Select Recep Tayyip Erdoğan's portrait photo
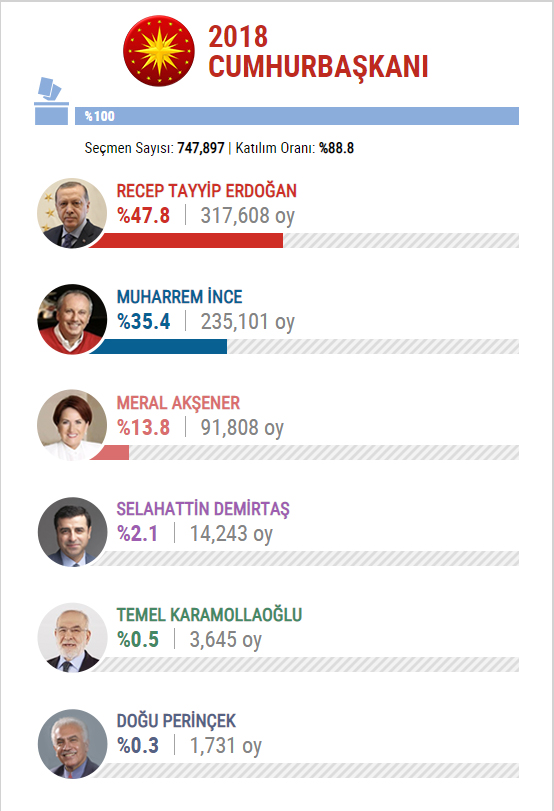This screenshot has height=811, width=554. click(72, 213)
